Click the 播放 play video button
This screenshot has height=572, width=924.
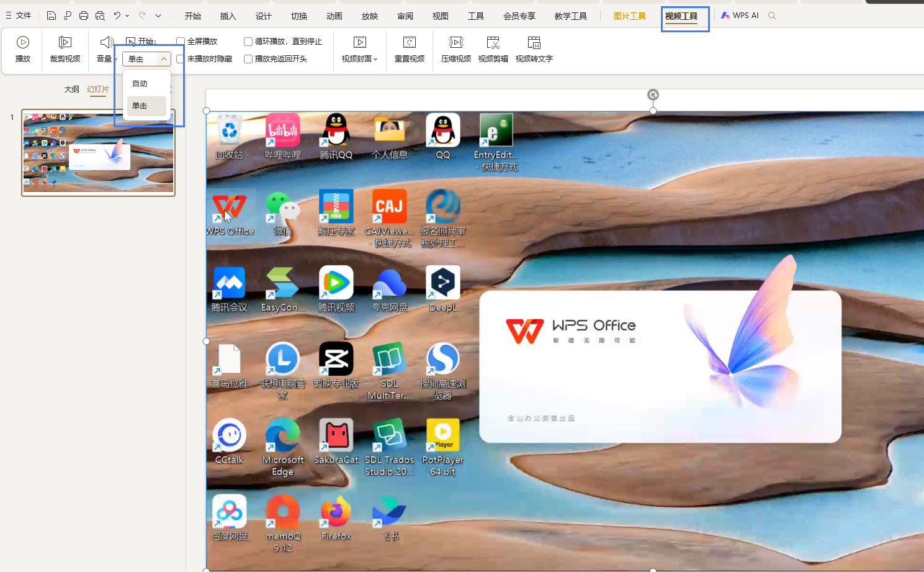click(x=23, y=50)
